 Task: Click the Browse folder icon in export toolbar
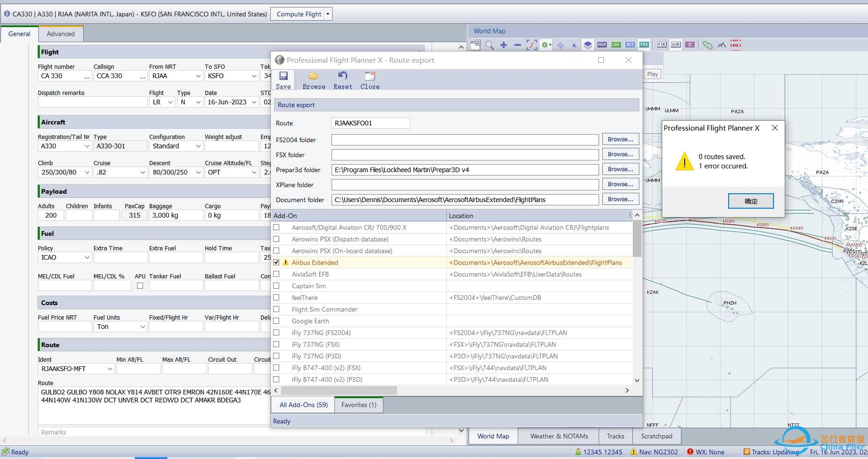[x=314, y=76]
